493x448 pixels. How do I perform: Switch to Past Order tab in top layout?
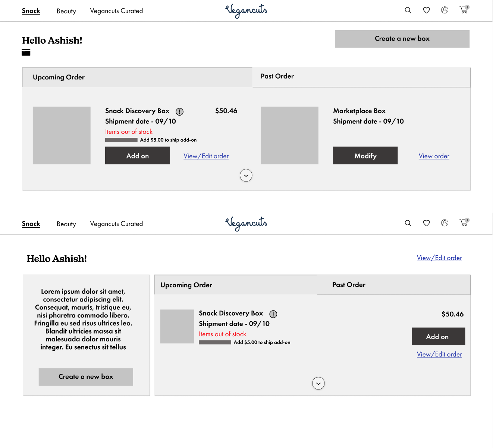(x=361, y=77)
